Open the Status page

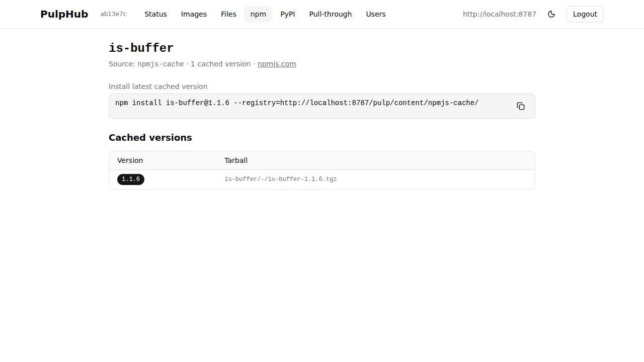tap(155, 14)
